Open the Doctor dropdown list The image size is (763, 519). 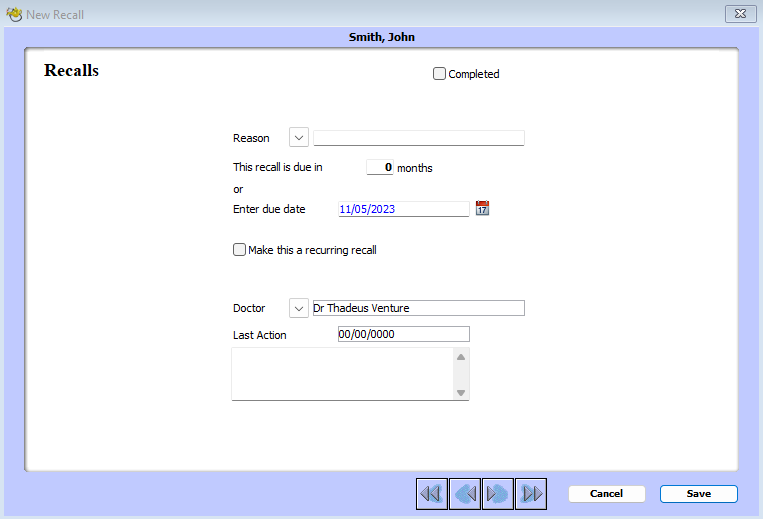pyautogui.click(x=299, y=308)
